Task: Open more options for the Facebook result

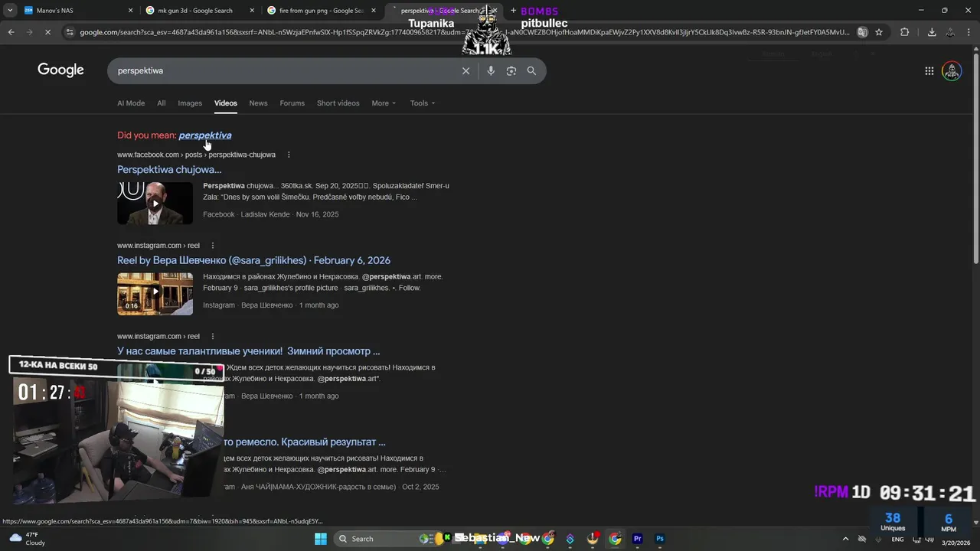Action: click(x=289, y=155)
